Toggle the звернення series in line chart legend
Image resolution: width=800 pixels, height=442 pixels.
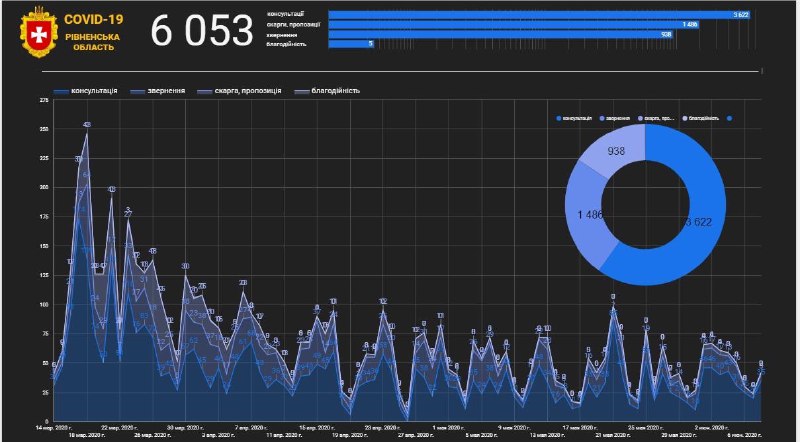[x=164, y=90]
